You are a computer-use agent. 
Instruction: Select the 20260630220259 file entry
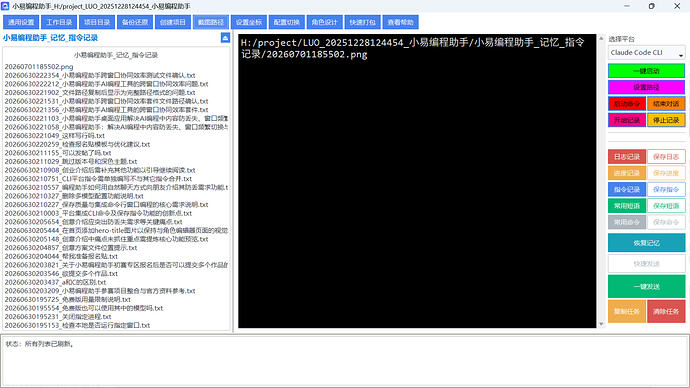point(77,144)
